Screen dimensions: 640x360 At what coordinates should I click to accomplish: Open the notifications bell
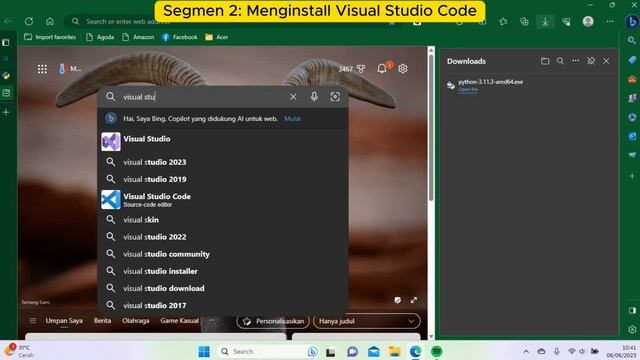click(x=382, y=69)
